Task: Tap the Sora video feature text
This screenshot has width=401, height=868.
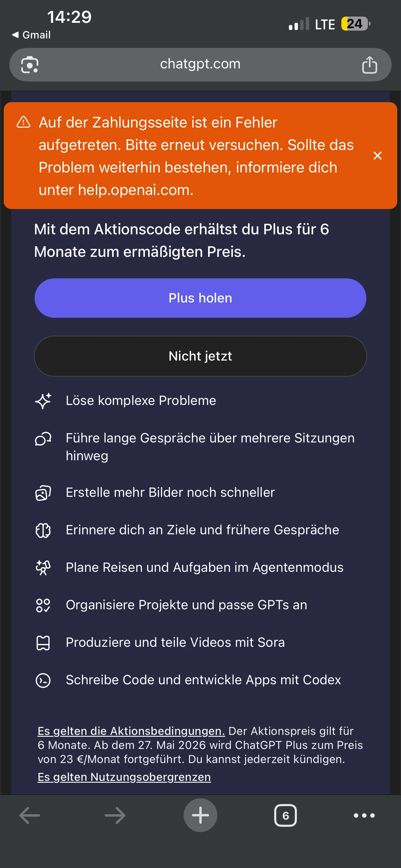Action: pos(175,642)
